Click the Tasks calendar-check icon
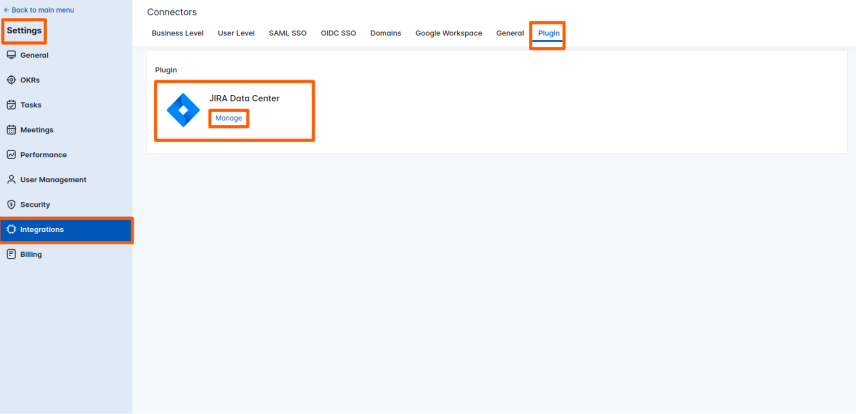856x414 pixels. [11, 105]
